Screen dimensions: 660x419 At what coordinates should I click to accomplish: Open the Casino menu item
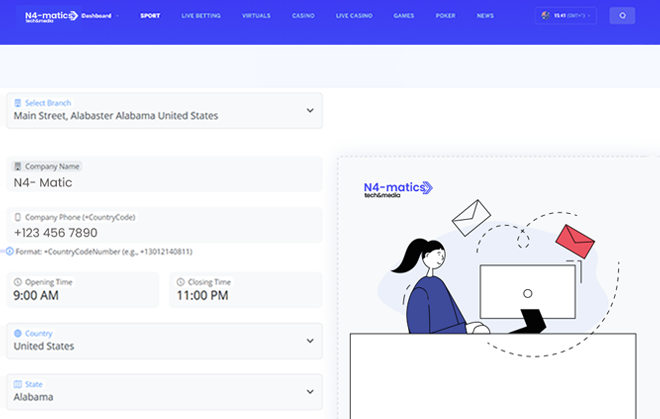pos(303,16)
